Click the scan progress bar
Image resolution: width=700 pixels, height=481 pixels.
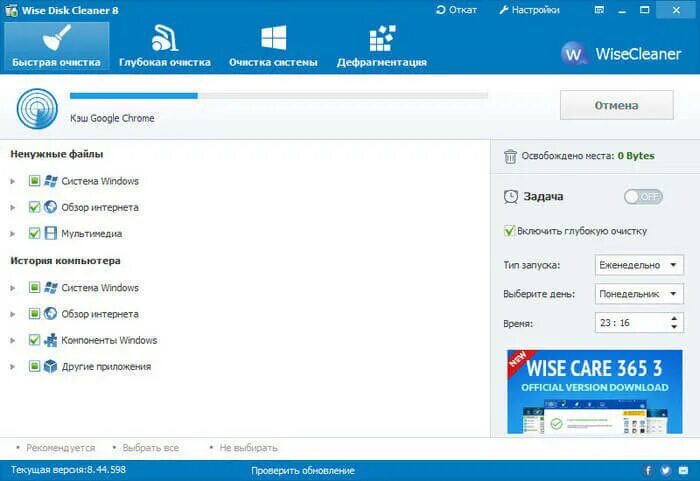(x=279, y=96)
